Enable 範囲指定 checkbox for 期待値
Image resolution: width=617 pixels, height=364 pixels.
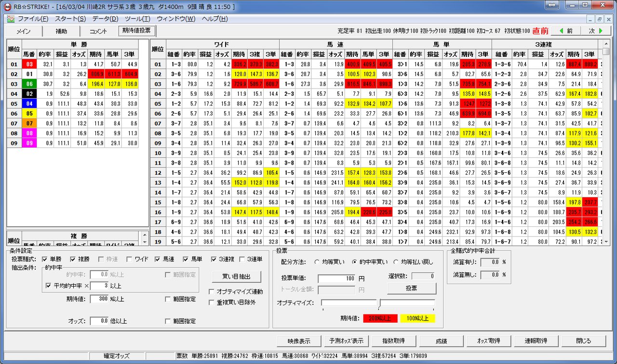[x=168, y=299]
